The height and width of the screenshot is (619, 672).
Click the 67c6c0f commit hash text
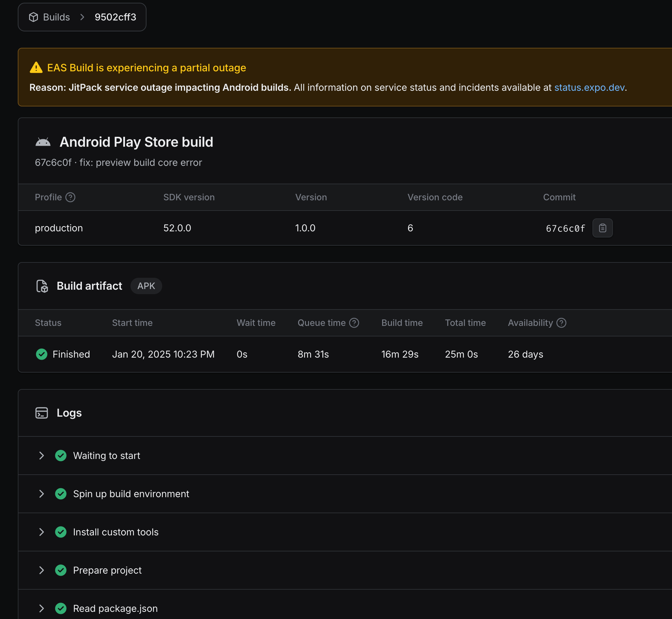point(565,228)
